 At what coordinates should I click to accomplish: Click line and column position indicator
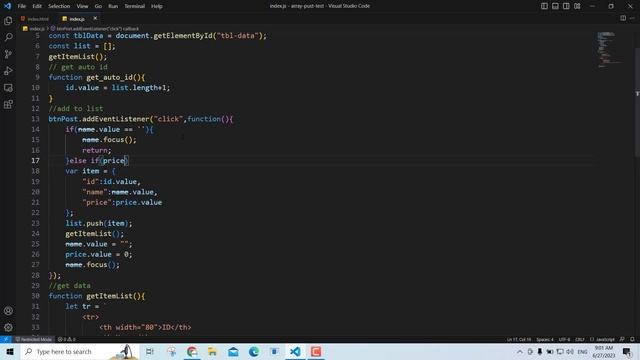pos(519,339)
